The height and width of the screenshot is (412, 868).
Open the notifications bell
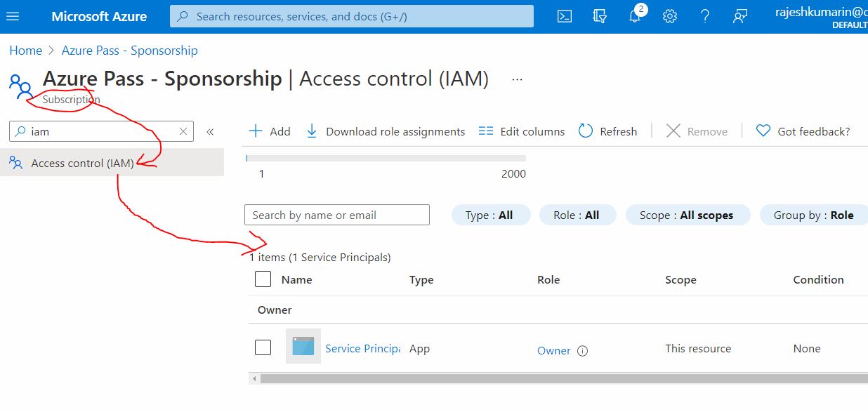[x=635, y=16]
